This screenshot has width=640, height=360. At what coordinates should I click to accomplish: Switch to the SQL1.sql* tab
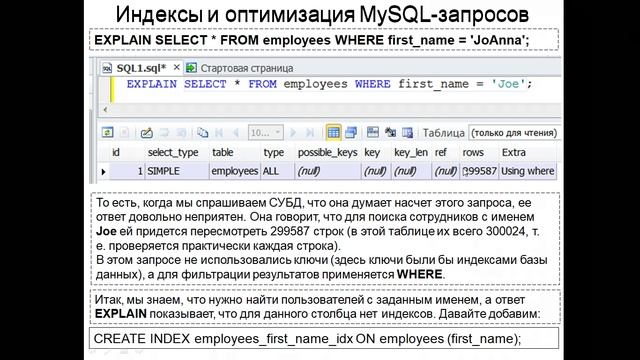pyautogui.click(x=141, y=68)
